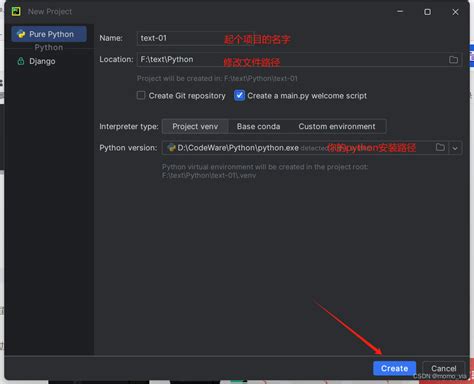
Task: Expand Python version dropdown arrow
Action: [455, 148]
